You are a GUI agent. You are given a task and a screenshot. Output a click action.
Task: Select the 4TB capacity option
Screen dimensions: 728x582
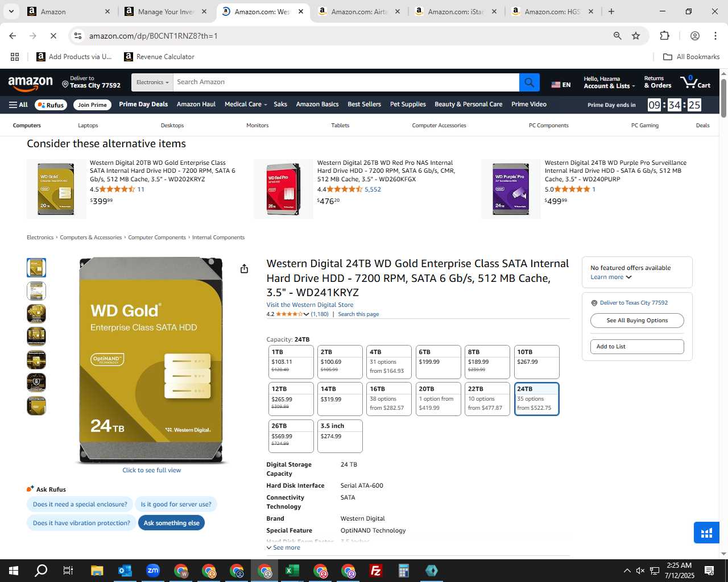click(389, 361)
